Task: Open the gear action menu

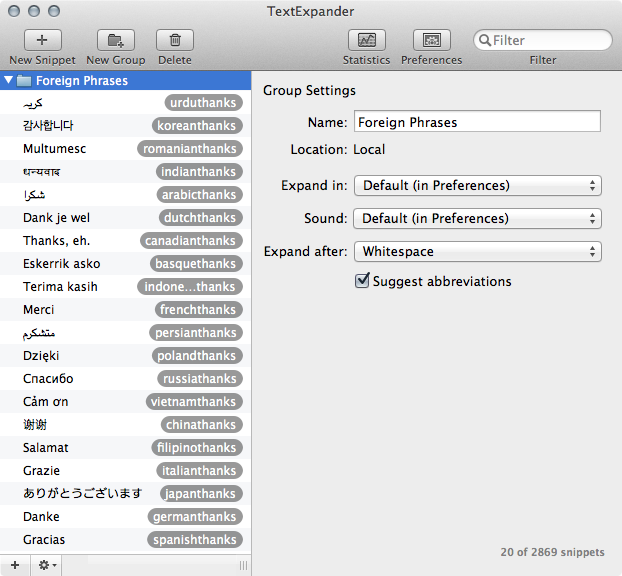Action: [x=46, y=565]
